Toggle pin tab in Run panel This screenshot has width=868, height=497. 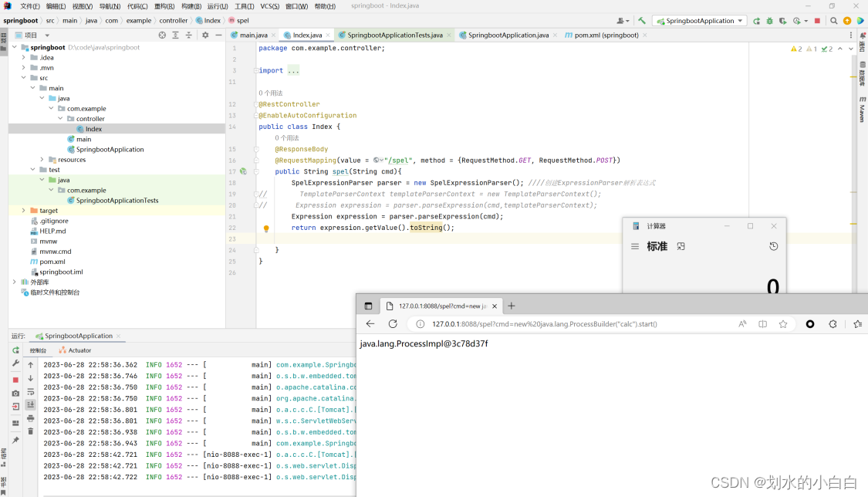[x=15, y=440]
